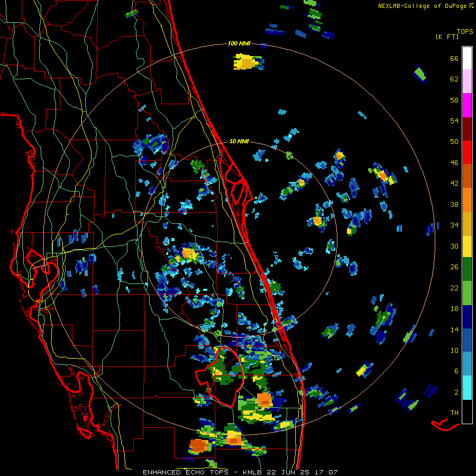Image resolution: width=476 pixels, height=476 pixels.
Task: Click the 54 legend value
Action: click(454, 121)
